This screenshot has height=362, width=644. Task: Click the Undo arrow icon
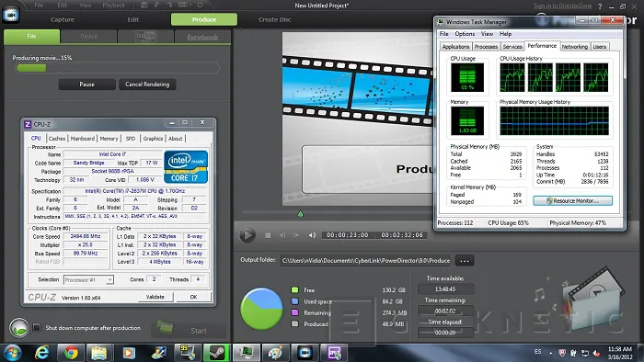click(x=157, y=5)
